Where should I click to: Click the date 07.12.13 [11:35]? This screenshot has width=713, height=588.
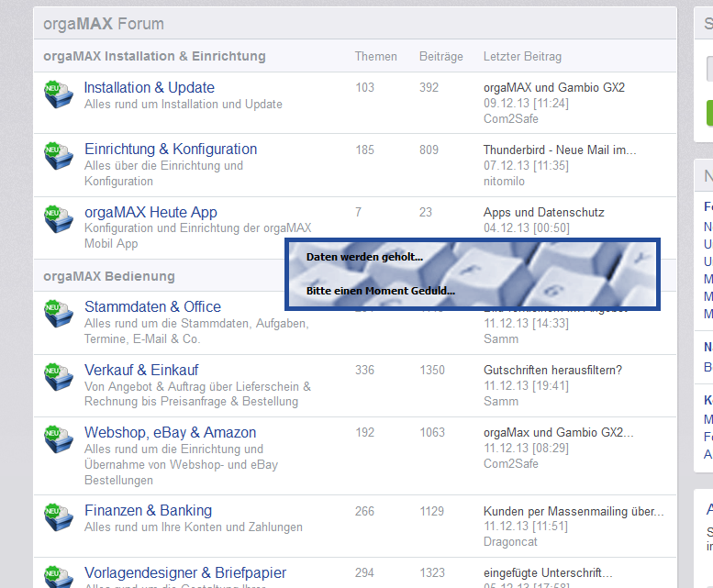[526, 165]
